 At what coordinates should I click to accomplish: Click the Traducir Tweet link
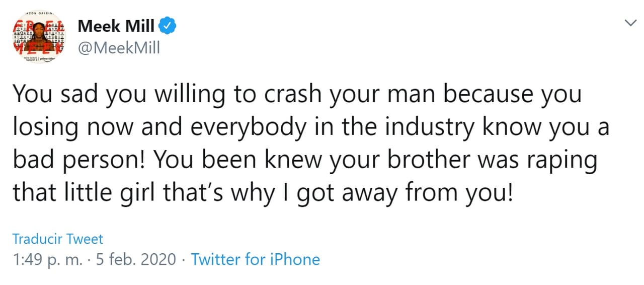pos(57,239)
